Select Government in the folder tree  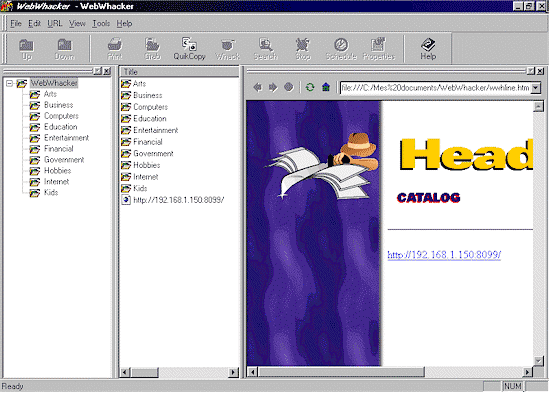click(64, 160)
